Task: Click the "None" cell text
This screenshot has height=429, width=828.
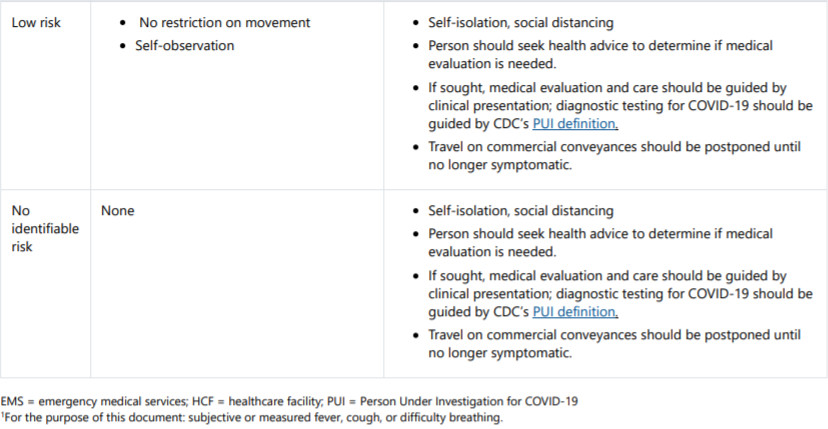Action: click(x=118, y=211)
